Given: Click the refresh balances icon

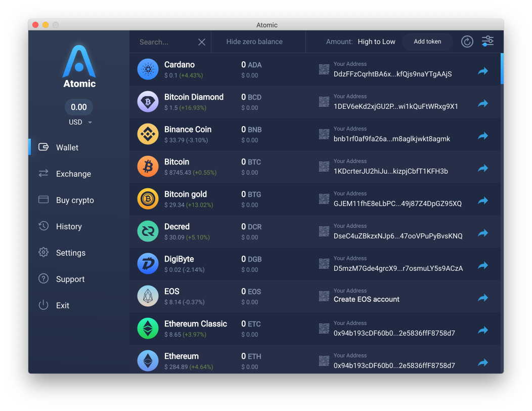Looking at the screenshot, I should 467,42.
